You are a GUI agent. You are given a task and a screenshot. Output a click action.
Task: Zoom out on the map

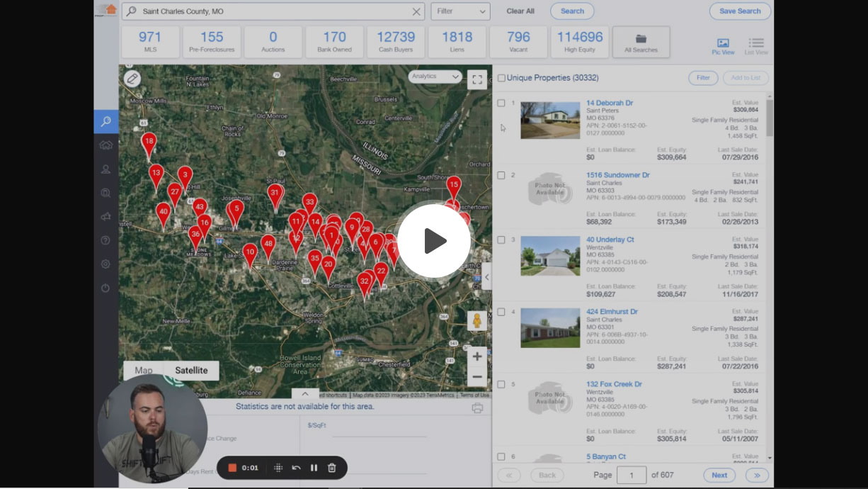[477, 377]
